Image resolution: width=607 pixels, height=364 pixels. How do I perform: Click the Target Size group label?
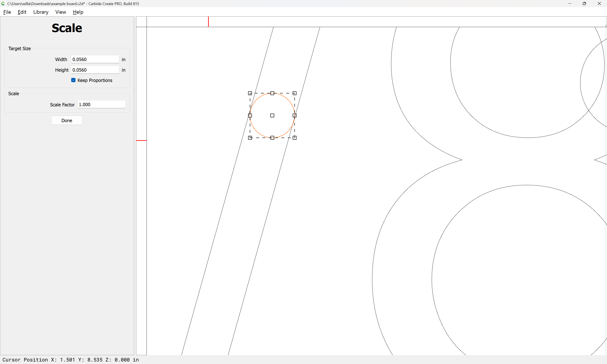coord(20,49)
